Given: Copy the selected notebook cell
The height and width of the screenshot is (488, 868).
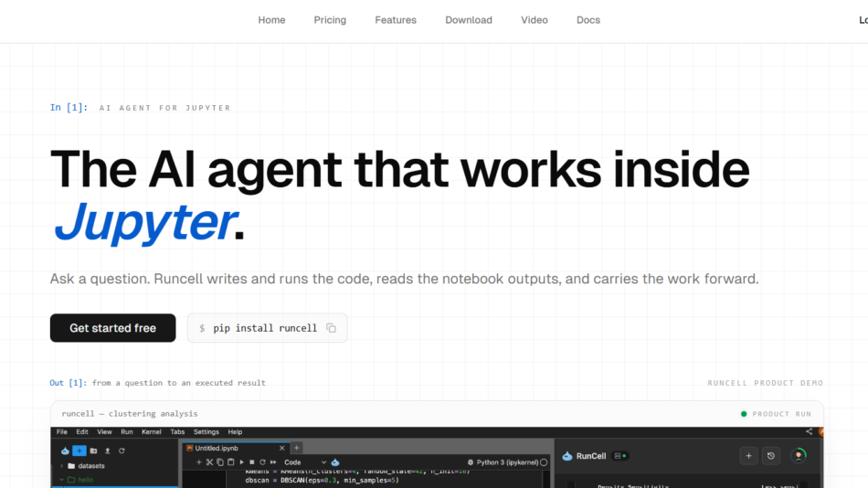Looking at the screenshot, I should [220, 462].
